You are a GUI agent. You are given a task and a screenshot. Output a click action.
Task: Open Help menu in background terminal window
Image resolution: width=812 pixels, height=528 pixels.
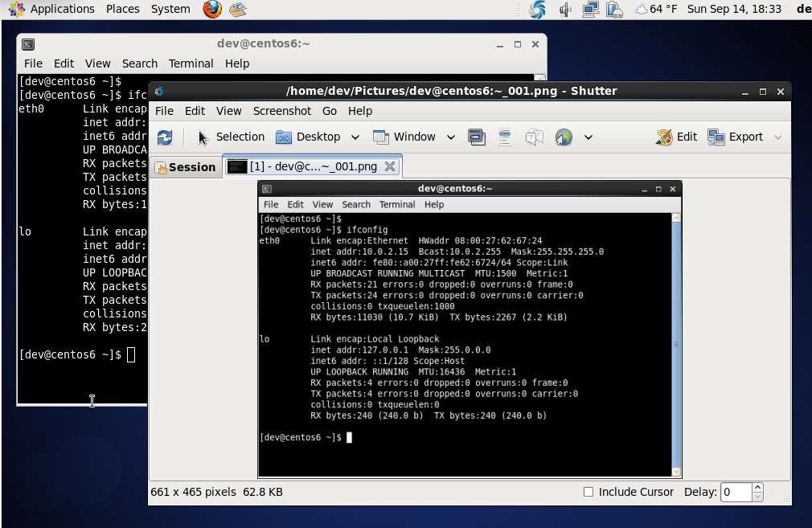click(236, 63)
